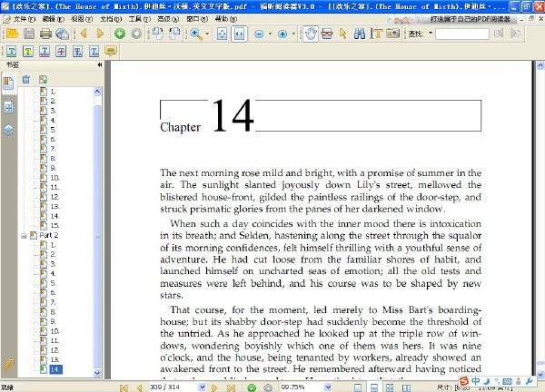Click the Save disk icon
The height and width of the screenshot is (392, 545).
click(29, 34)
